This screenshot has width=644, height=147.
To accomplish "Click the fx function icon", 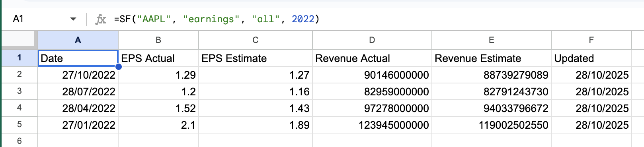I will tap(101, 19).
